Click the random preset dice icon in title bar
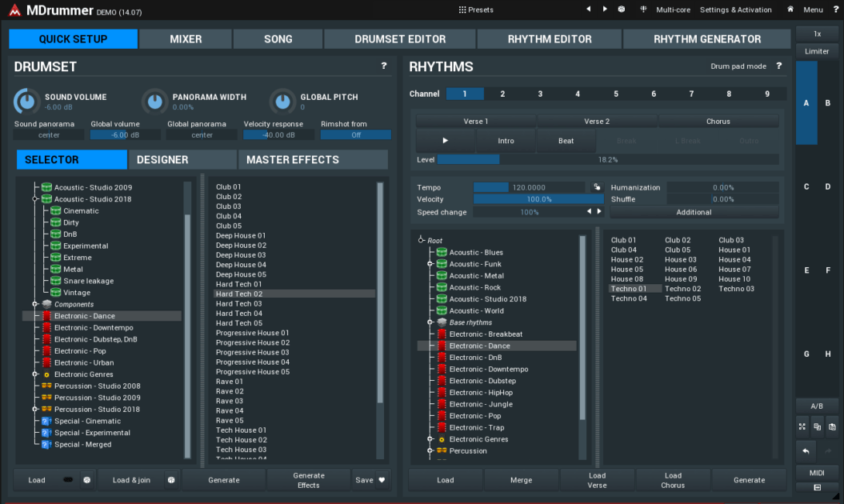Viewport: 844px width, 504px height. pyautogui.click(x=622, y=9)
